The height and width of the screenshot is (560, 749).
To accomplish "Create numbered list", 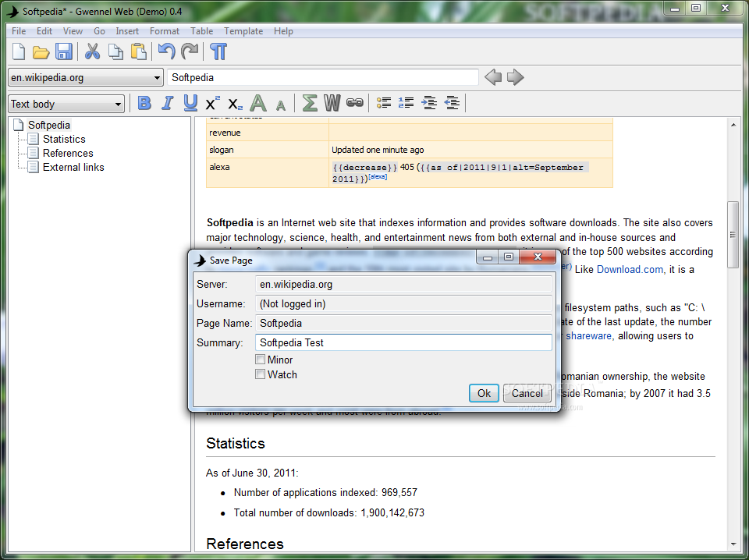I will coord(406,103).
